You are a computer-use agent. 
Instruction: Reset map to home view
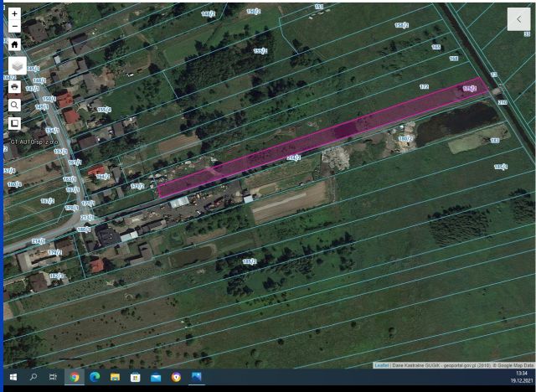click(14, 44)
